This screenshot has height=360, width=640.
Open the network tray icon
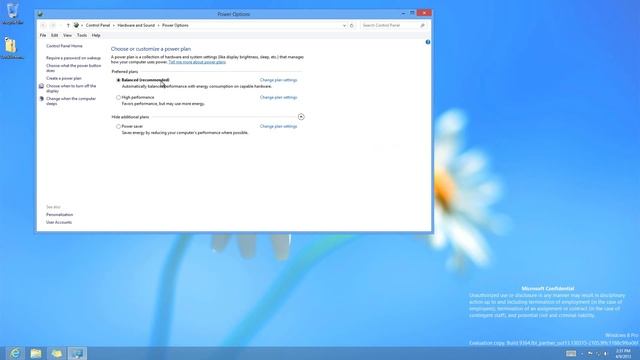click(x=598, y=353)
